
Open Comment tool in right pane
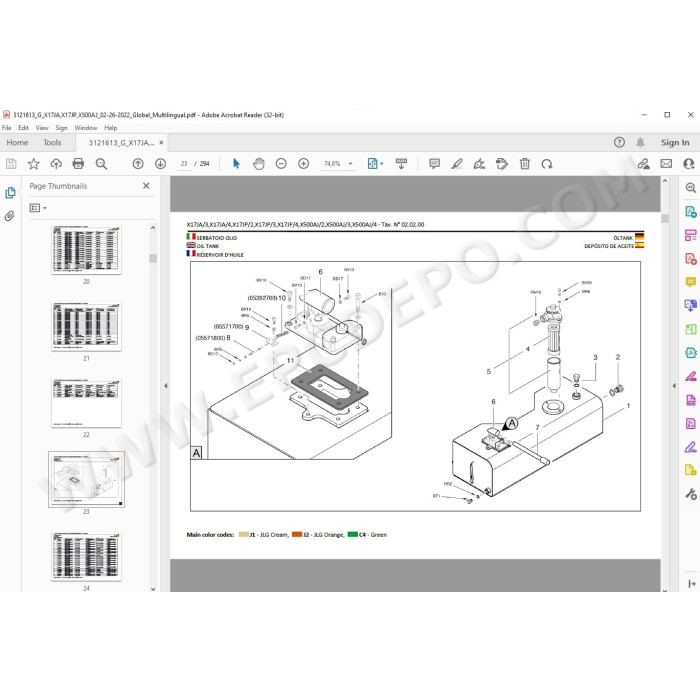point(691,282)
